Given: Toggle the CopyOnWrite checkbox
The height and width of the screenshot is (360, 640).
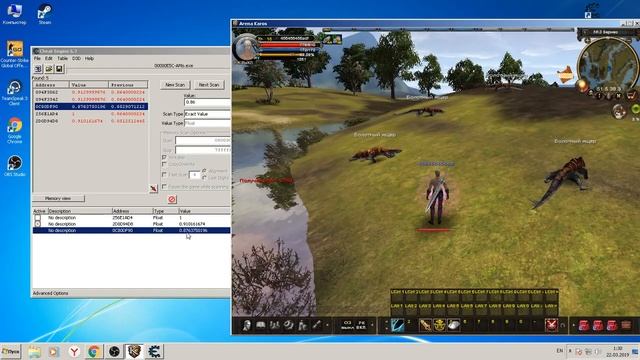Looking at the screenshot, I should tap(164, 164).
